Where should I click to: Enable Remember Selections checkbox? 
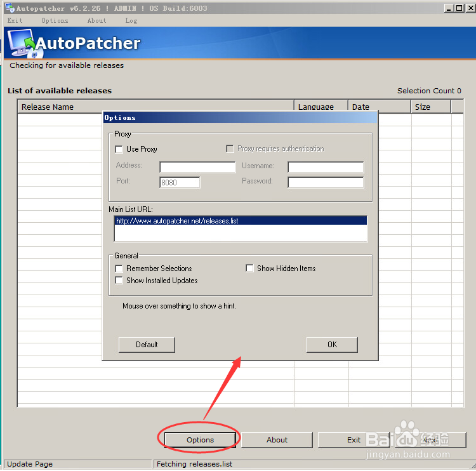119,269
